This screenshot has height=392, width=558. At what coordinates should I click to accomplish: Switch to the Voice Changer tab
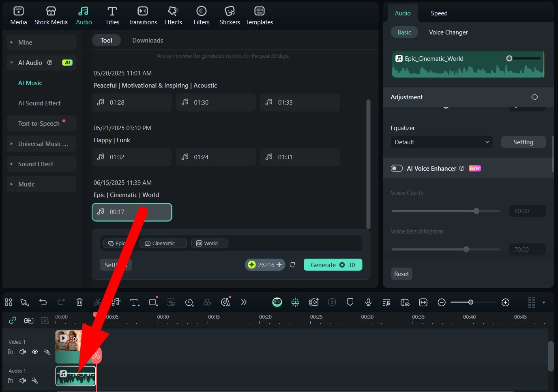449,32
